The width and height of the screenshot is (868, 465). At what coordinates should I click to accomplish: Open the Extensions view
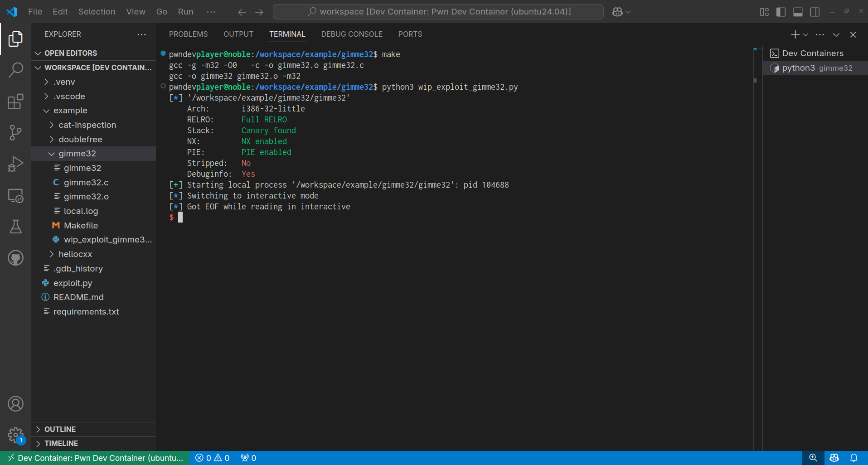click(15, 102)
